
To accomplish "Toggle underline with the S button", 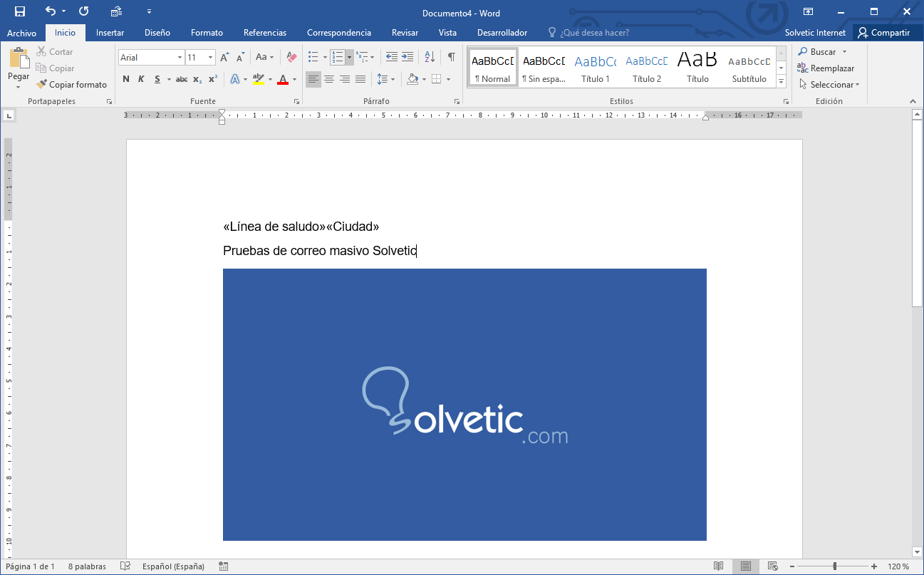I will click(157, 79).
